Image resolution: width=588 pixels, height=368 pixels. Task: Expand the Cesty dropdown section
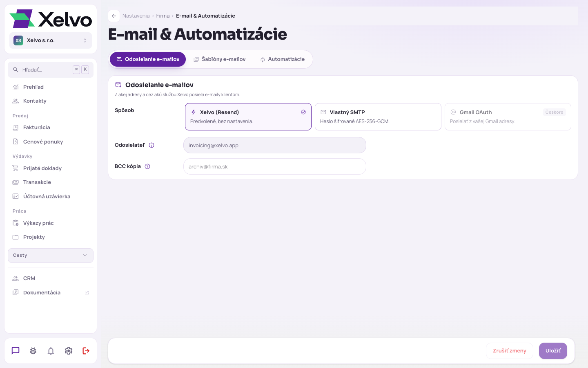(51, 256)
